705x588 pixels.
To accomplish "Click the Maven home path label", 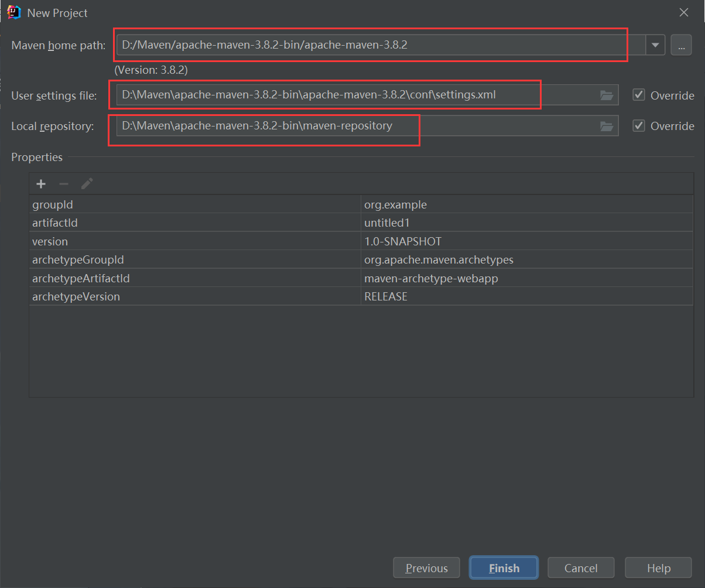I will click(59, 46).
